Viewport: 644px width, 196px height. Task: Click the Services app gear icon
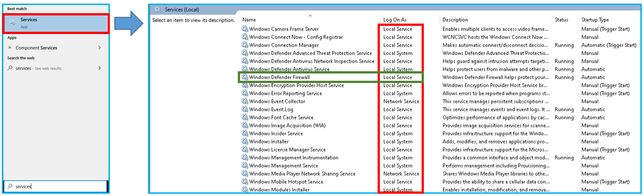(x=12, y=22)
